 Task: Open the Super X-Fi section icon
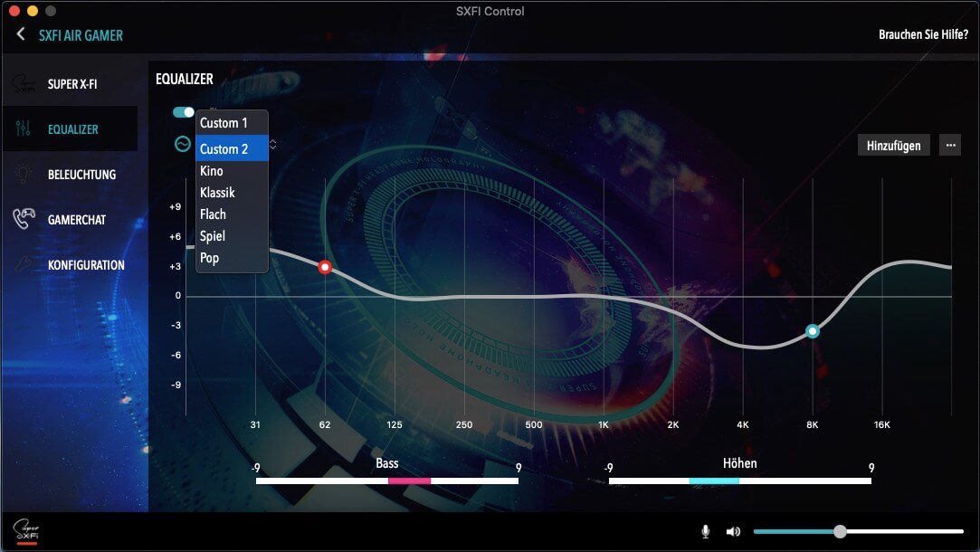coord(24,84)
